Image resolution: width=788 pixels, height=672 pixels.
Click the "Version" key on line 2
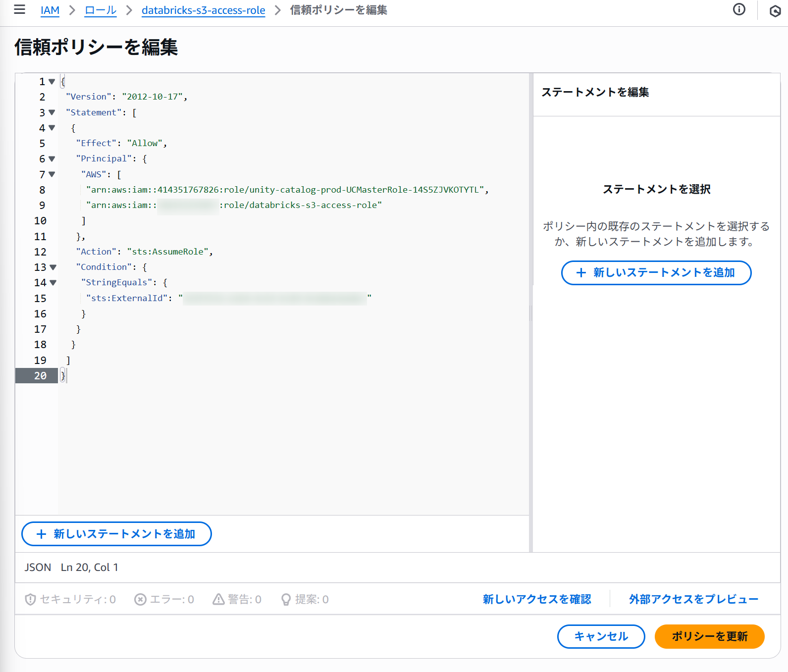coord(89,97)
